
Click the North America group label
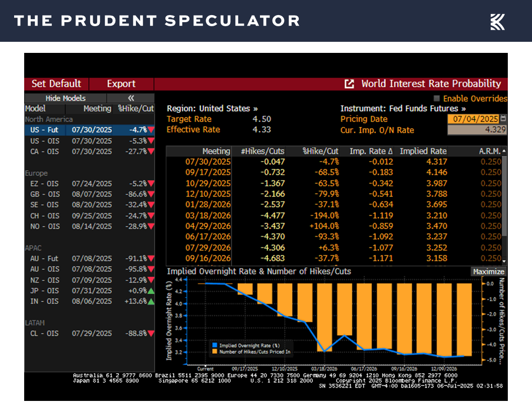click(49, 119)
